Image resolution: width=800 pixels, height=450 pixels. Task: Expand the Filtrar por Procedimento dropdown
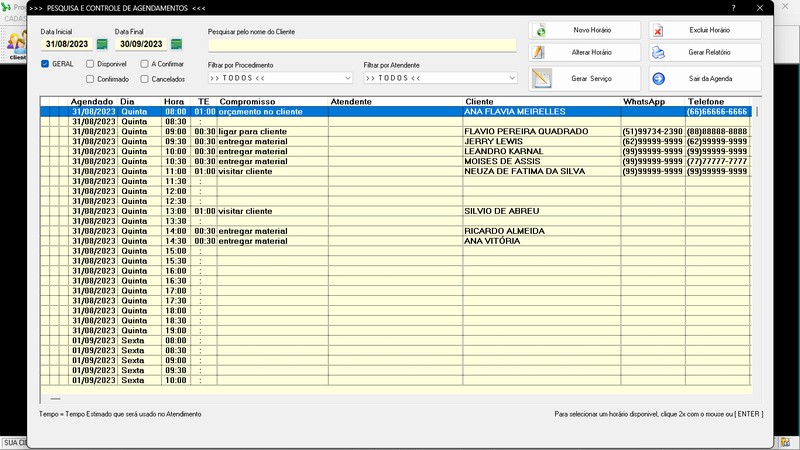coord(350,77)
